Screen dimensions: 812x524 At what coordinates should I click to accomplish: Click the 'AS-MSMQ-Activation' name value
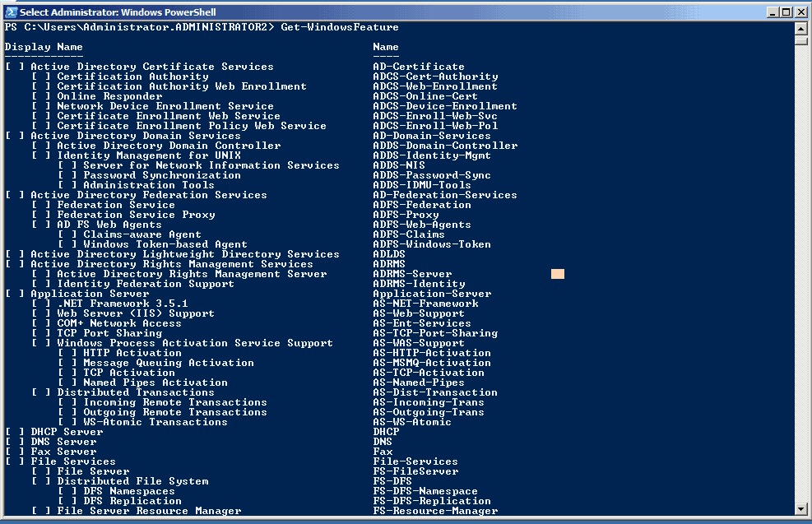click(432, 363)
